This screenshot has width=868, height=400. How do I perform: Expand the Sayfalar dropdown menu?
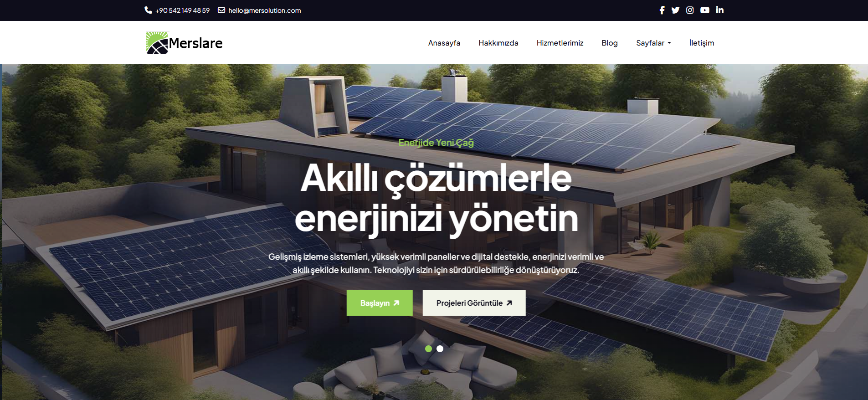653,43
